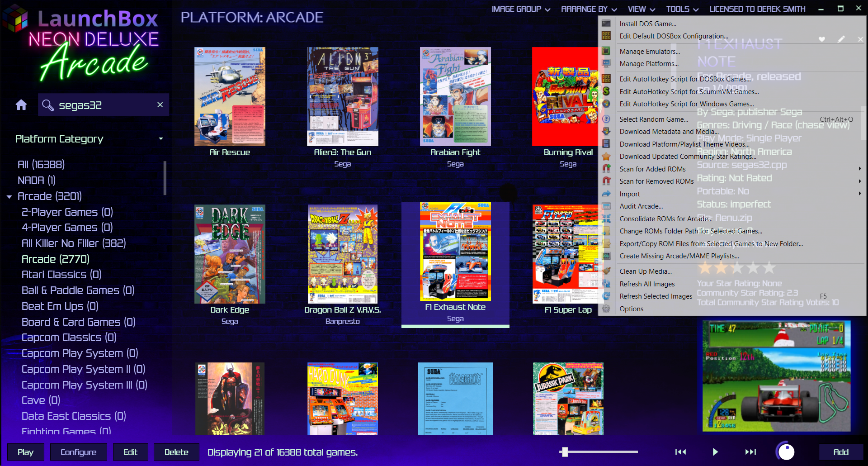The width and height of the screenshot is (868, 466).
Task: Click the heart favorite icon in details panel
Action: point(822,39)
